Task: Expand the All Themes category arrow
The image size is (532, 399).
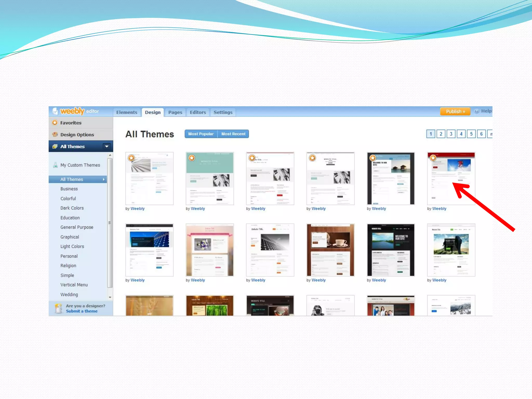Action: (104, 179)
